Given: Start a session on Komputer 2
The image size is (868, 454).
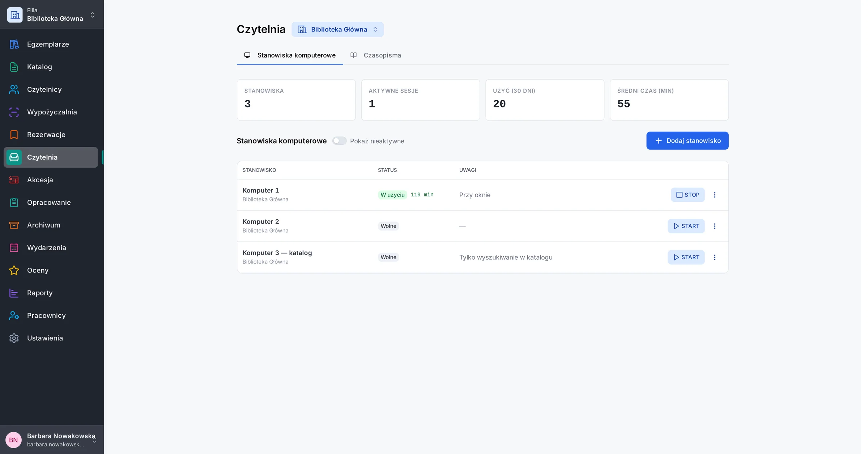Looking at the screenshot, I should 686,226.
